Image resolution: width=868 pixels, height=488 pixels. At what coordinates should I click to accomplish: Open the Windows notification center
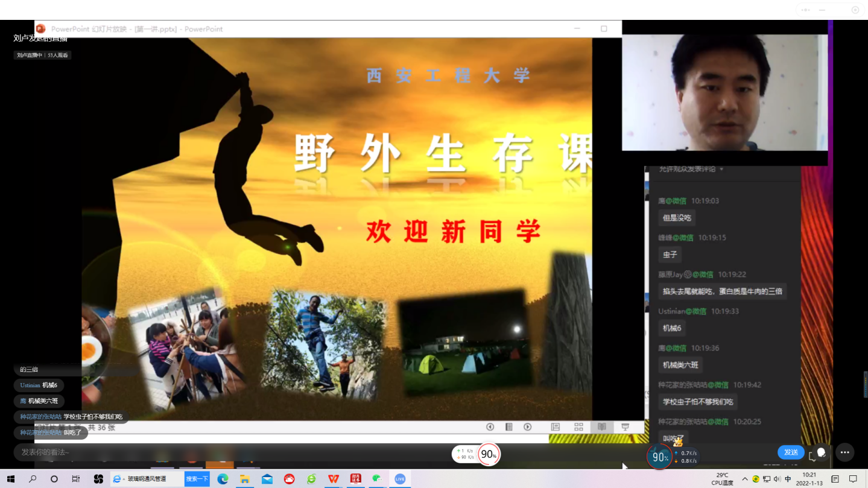coord(853,479)
